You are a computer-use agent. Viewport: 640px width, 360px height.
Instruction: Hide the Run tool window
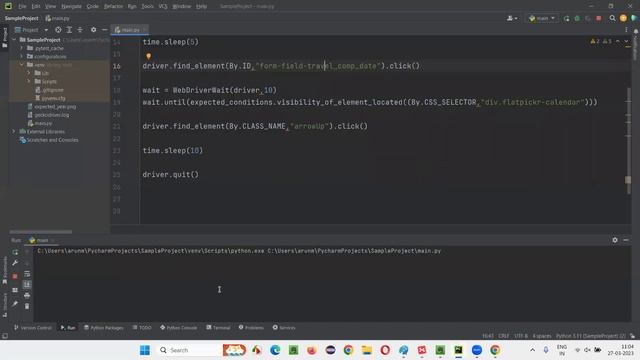point(626,240)
